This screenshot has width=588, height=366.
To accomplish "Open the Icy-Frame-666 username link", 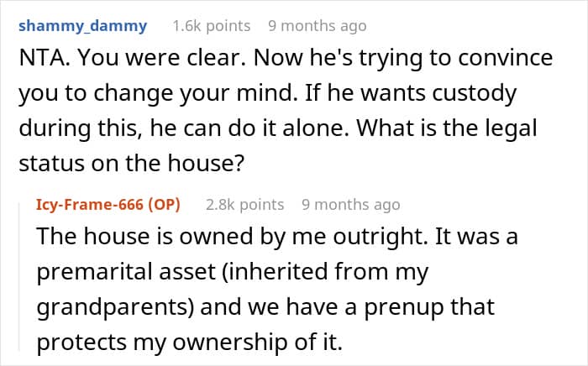I will (x=90, y=205).
